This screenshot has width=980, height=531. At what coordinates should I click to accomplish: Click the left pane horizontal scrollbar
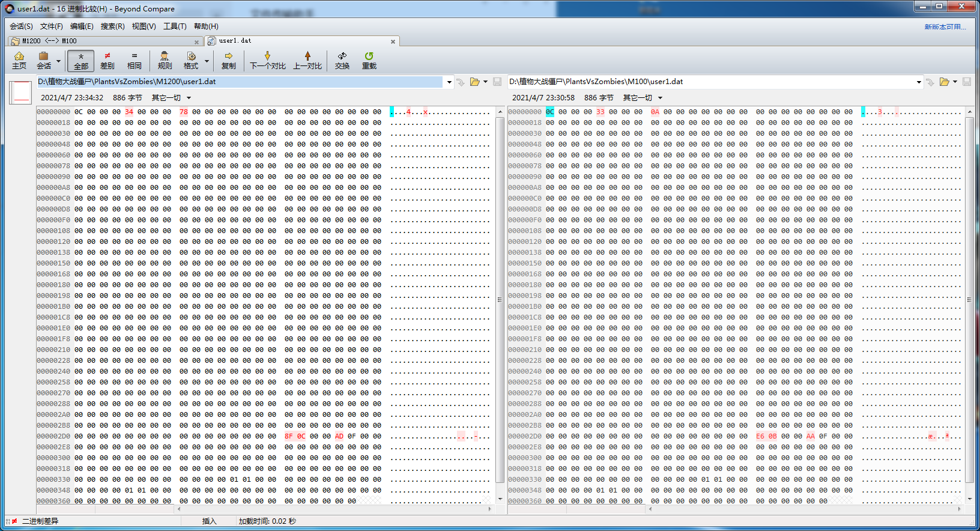click(333, 509)
